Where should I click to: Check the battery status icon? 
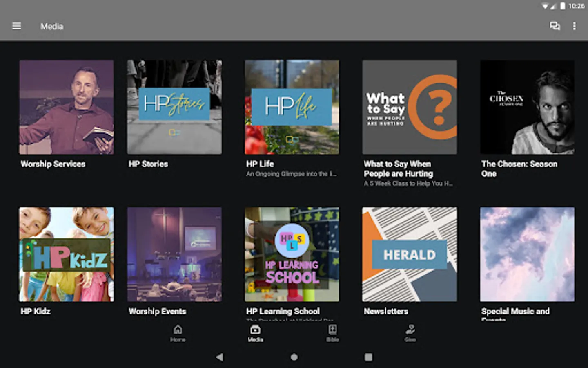pos(563,6)
